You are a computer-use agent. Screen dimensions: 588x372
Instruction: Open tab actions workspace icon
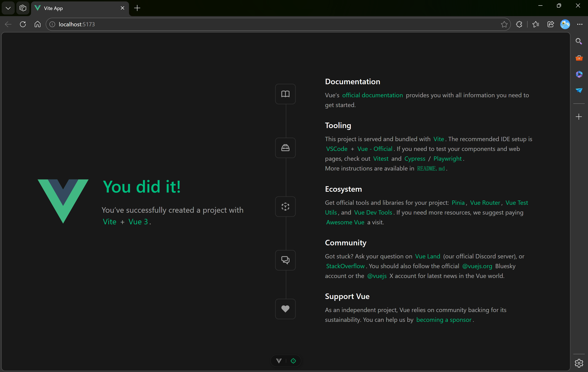[23, 8]
